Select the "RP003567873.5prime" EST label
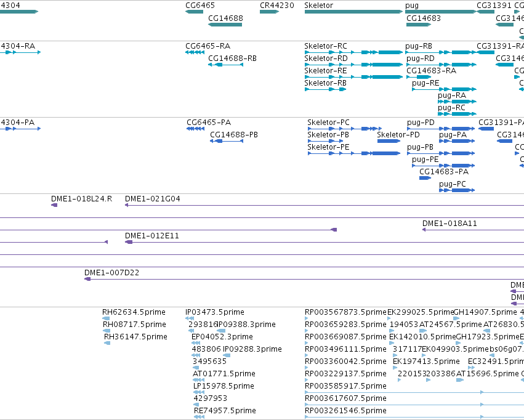 (x=345, y=312)
